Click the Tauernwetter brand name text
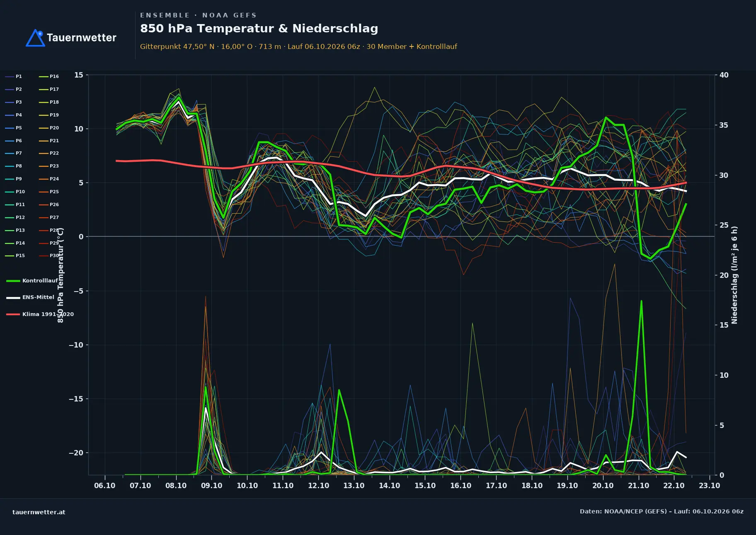 pos(81,38)
